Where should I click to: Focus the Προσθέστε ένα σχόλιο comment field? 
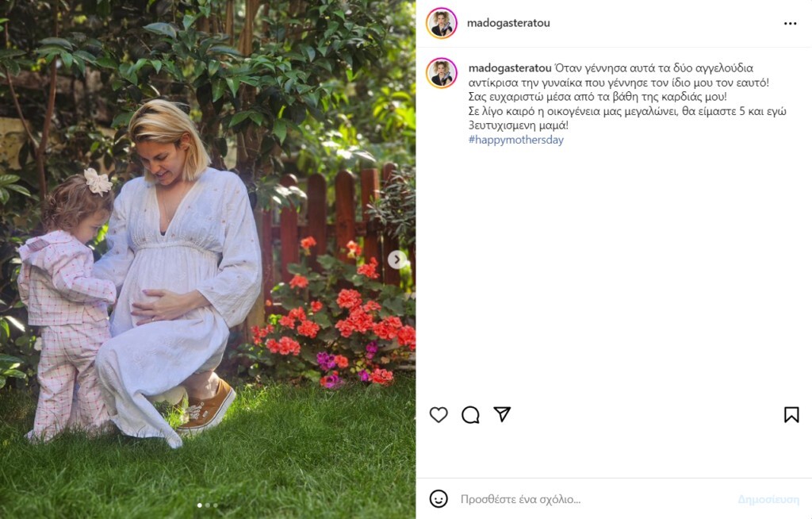coord(596,499)
